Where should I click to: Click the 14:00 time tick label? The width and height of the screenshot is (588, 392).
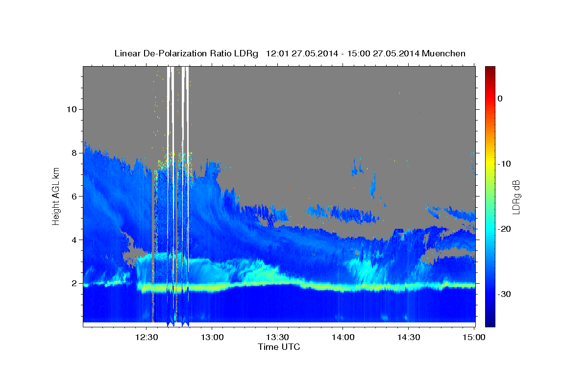point(343,337)
